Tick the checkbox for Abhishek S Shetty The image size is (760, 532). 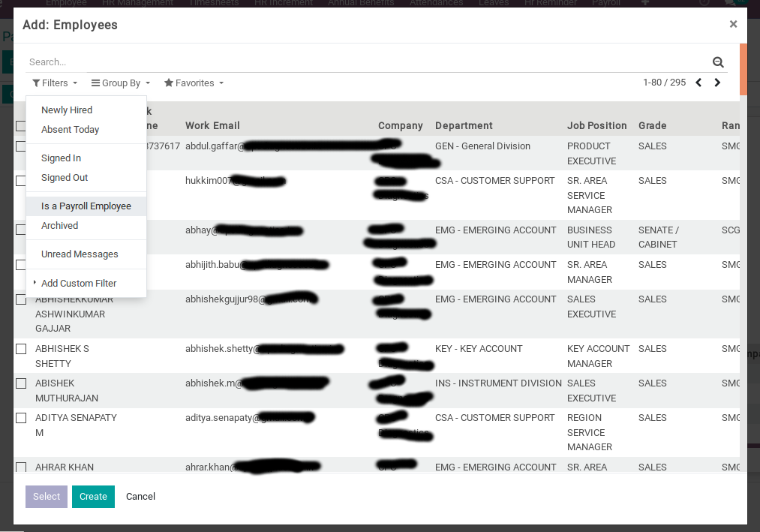coord(21,349)
